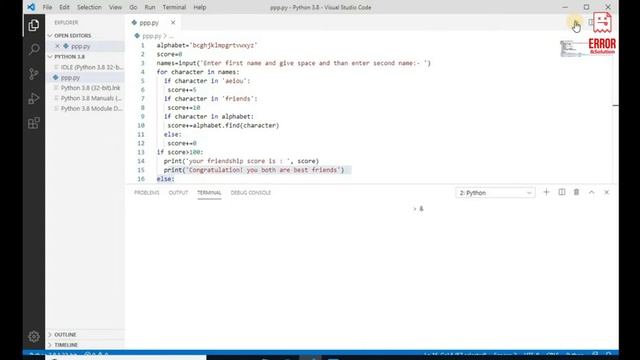This screenshot has width=640, height=360.
Task: Click the 'Explorer' sidebar header title
Action: [66, 22]
